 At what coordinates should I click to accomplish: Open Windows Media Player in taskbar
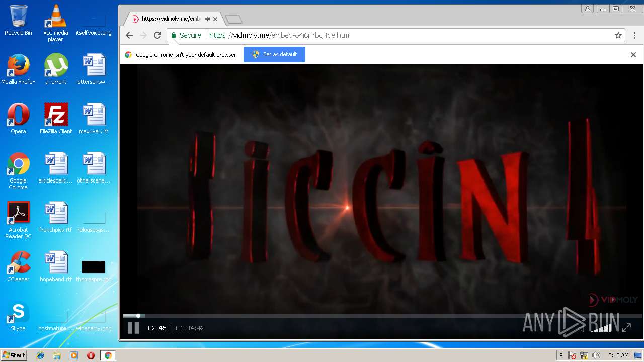[x=74, y=355]
